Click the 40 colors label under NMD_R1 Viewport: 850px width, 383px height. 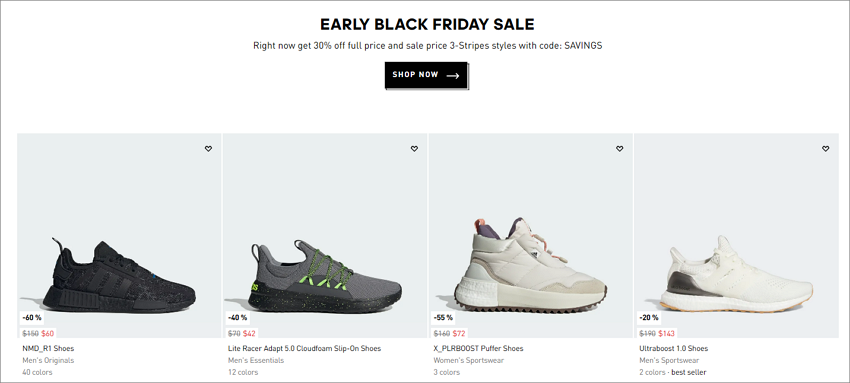(x=37, y=372)
